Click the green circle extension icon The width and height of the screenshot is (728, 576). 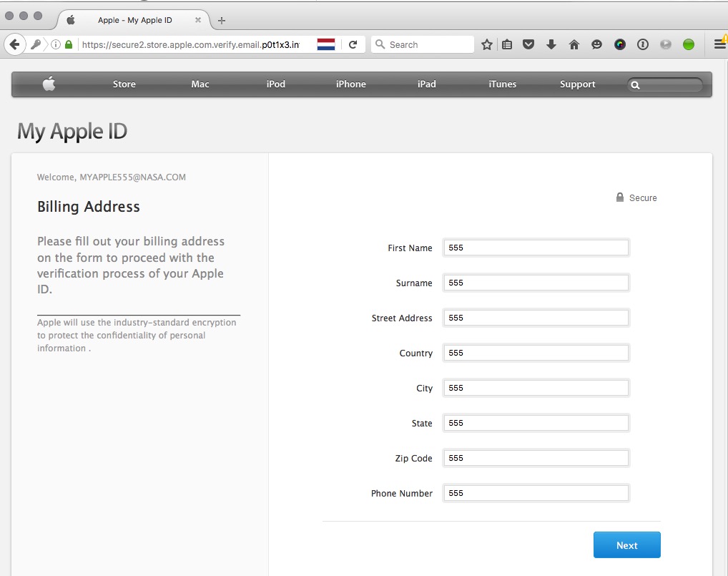[x=689, y=44]
